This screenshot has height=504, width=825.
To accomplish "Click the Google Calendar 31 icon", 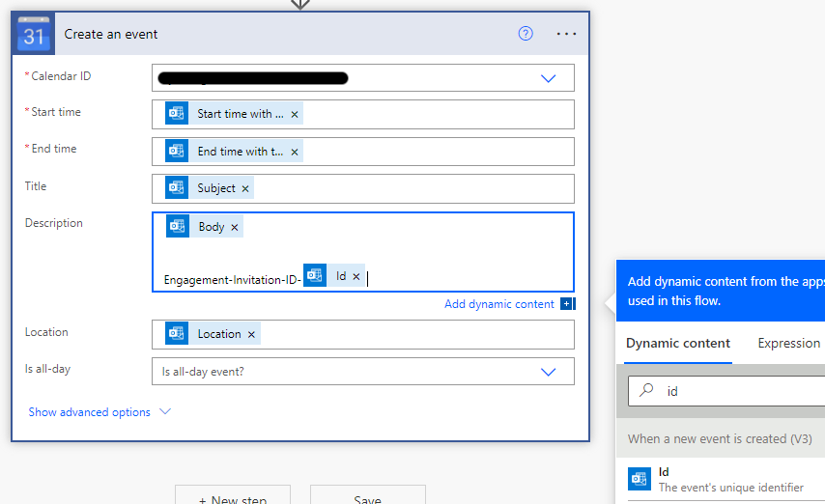I will point(33,34).
